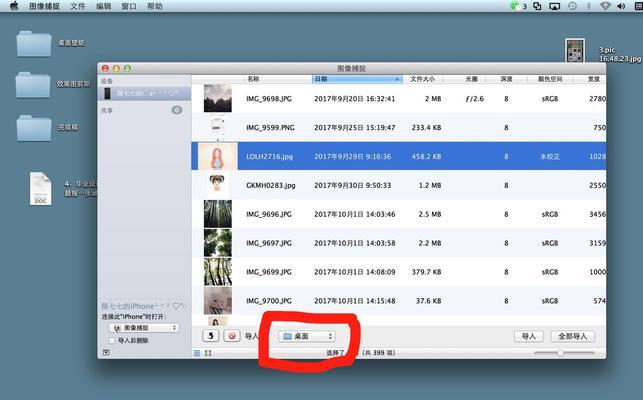Open the Wi-Fi status menu
The width and height of the screenshot is (643, 400).
coord(605,6)
